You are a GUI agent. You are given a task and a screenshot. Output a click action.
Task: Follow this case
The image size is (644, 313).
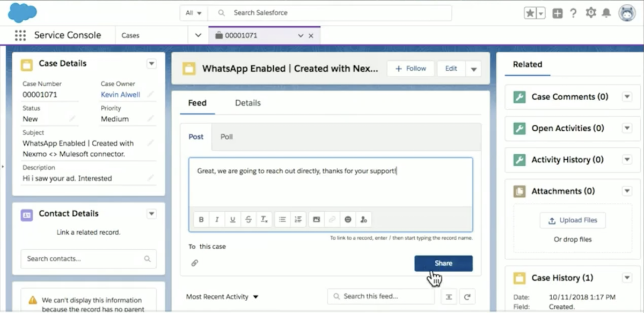coord(411,69)
